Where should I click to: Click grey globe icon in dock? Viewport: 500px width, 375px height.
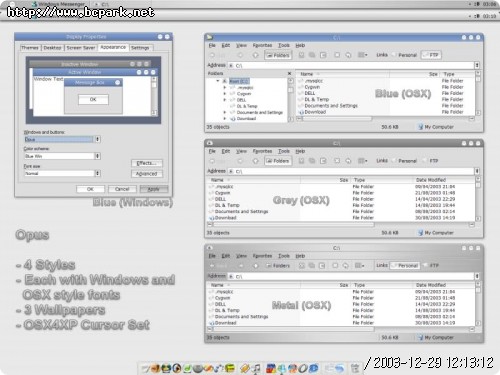(x=198, y=369)
